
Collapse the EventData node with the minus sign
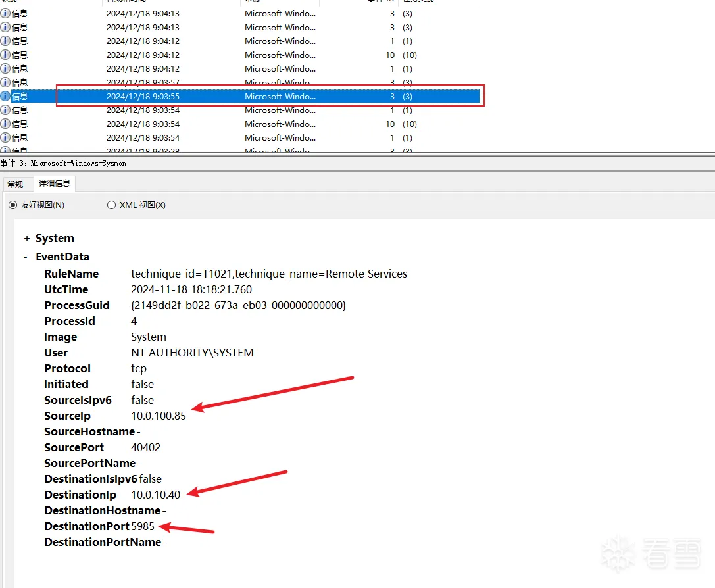coord(26,257)
